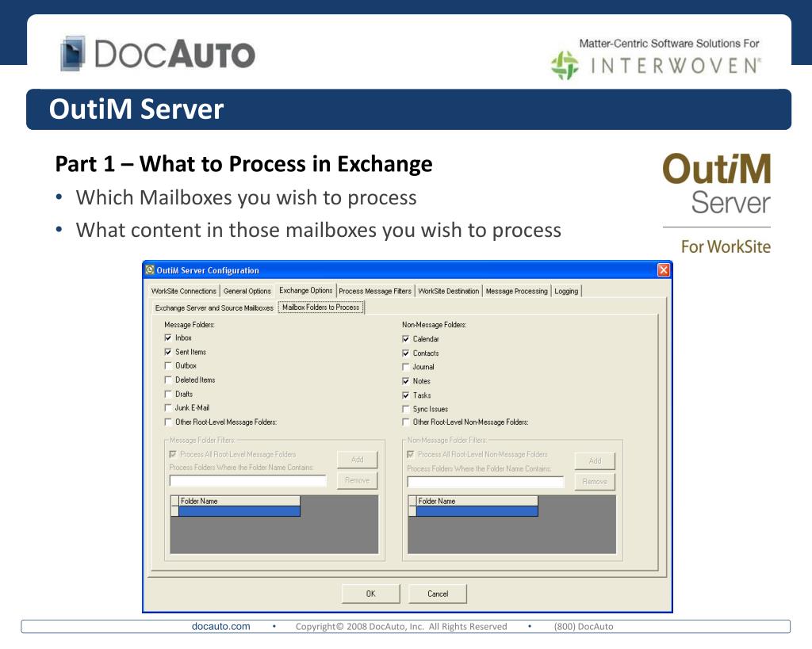Click the Cancel button
The image size is (812, 649).
click(438, 594)
